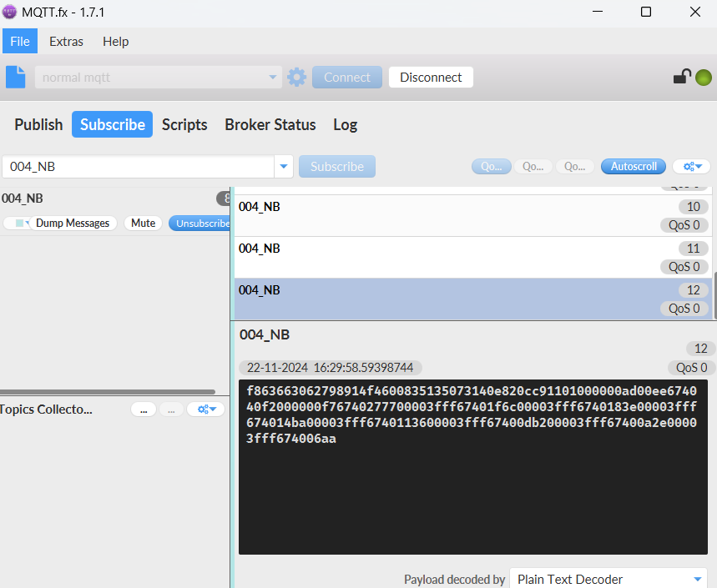Minimize the MQTT.fx window

(598, 12)
